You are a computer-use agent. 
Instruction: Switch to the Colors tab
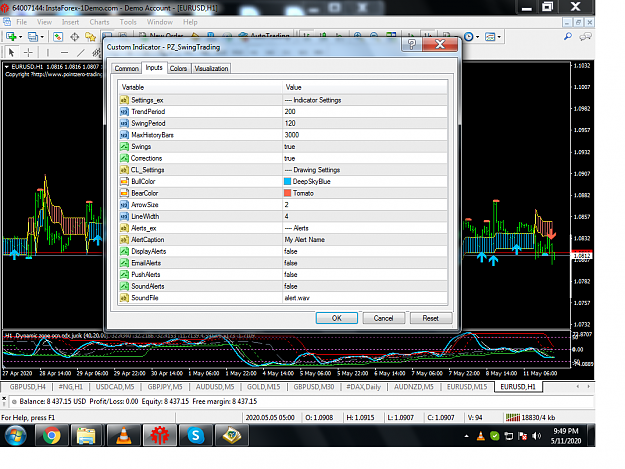tap(178, 69)
